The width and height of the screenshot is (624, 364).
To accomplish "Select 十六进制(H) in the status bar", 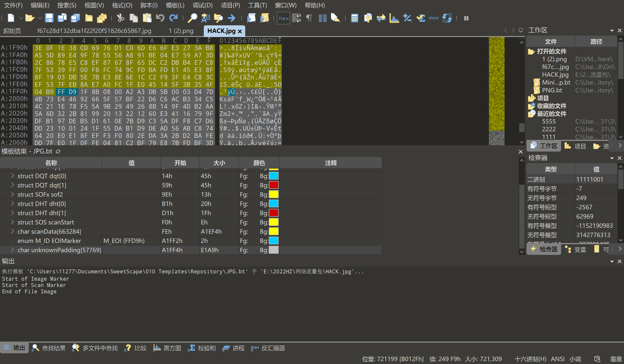I will point(531,359).
